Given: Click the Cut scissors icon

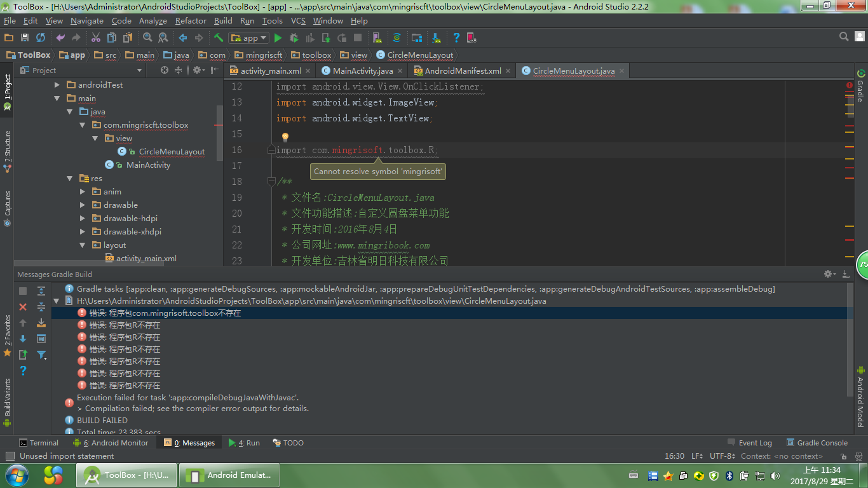Looking at the screenshot, I should pos(96,38).
